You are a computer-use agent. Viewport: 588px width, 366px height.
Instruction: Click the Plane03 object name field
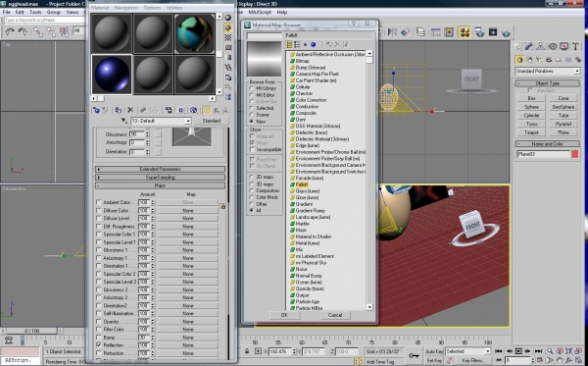coord(543,154)
